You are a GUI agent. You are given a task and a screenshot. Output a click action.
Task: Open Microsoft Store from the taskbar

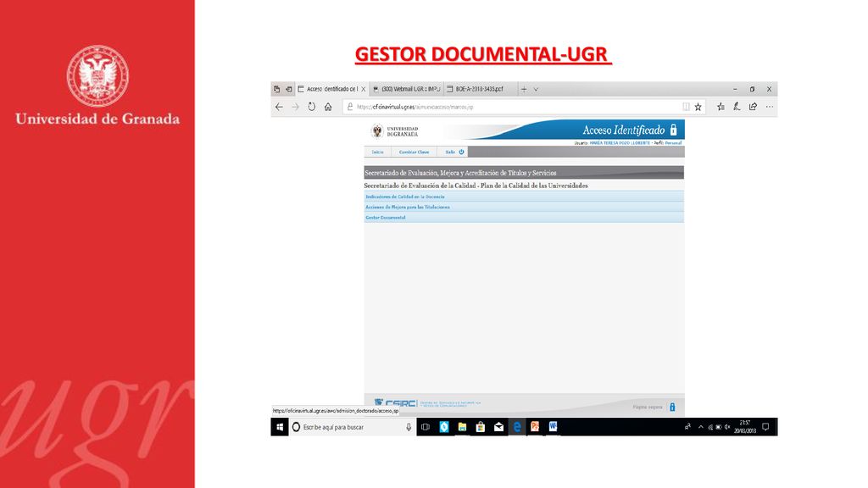(x=480, y=427)
